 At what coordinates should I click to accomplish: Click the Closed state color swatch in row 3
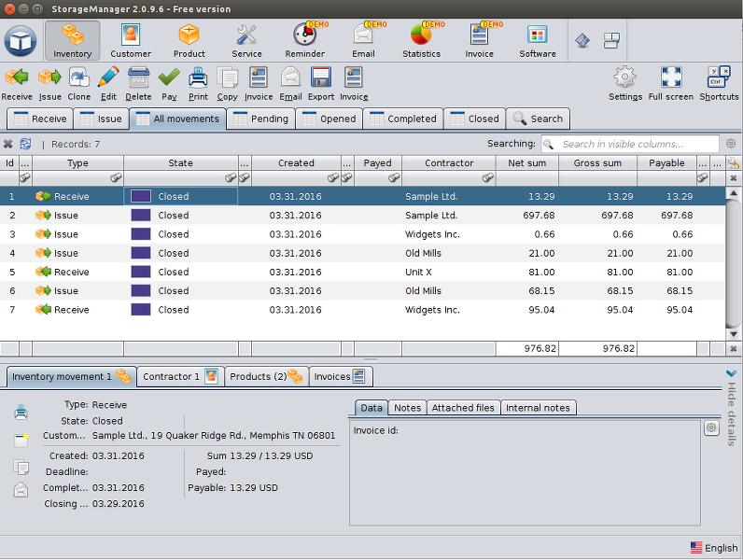coord(141,234)
